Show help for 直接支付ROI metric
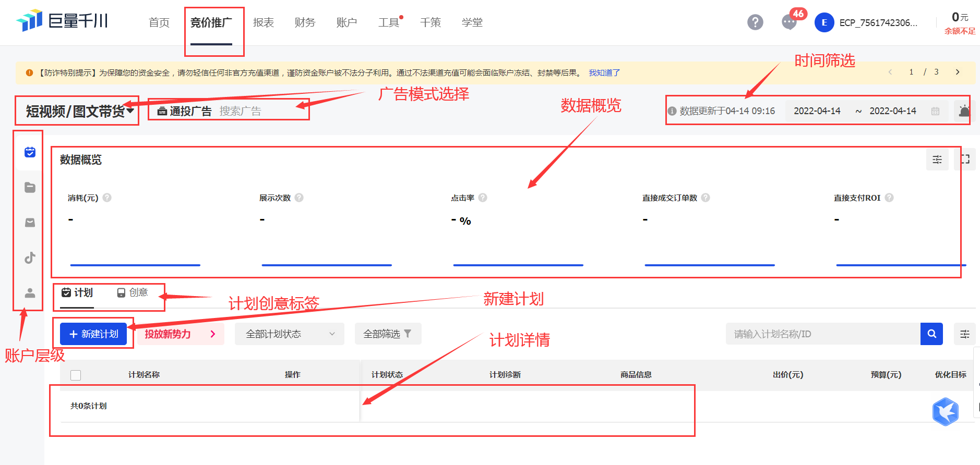 pos(889,198)
